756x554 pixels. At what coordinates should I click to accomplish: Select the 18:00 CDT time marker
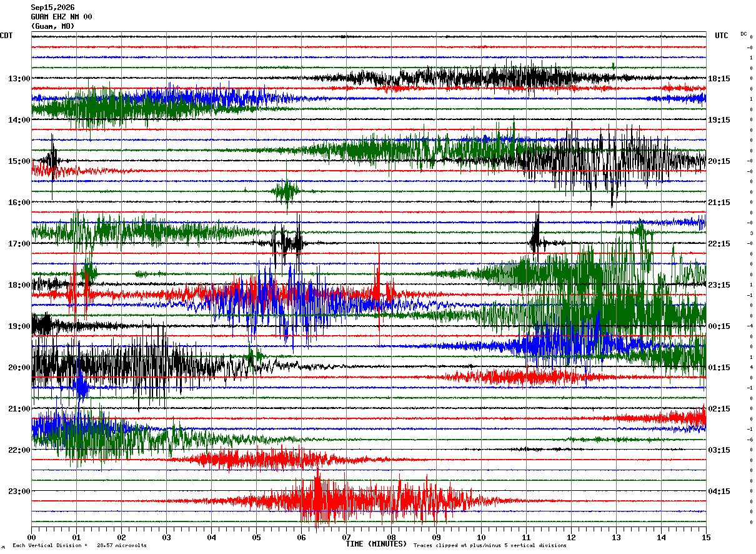coord(19,285)
